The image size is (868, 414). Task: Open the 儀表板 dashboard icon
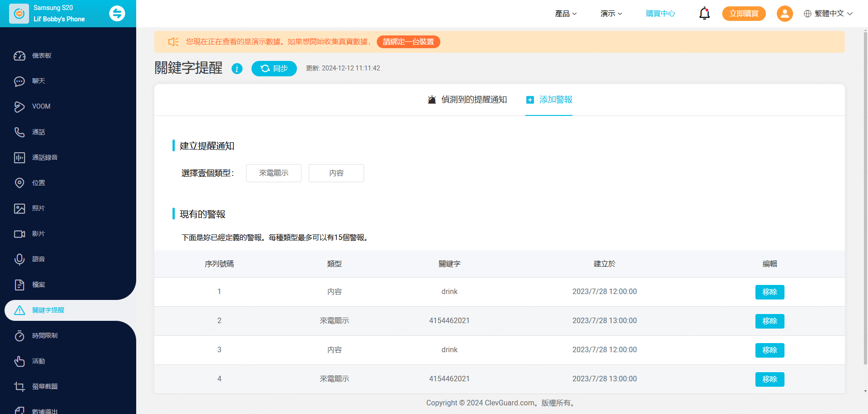pos(20,55)
